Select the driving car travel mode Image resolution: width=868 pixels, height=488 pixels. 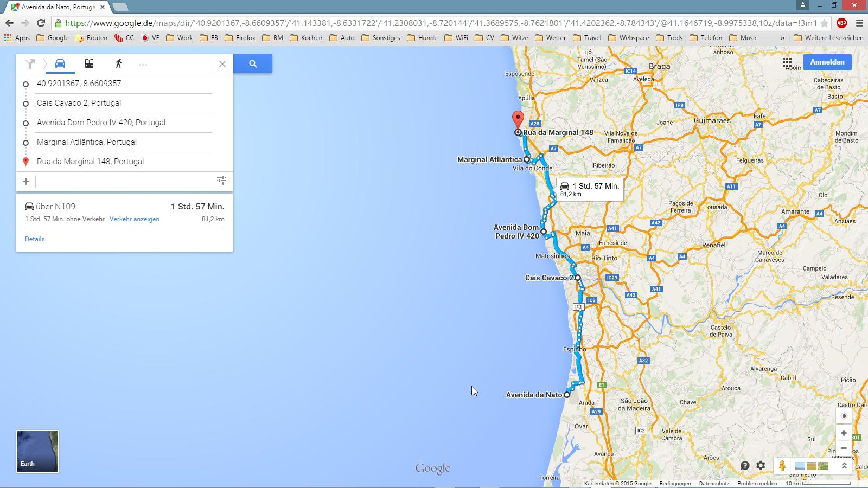tap(60, 64)
